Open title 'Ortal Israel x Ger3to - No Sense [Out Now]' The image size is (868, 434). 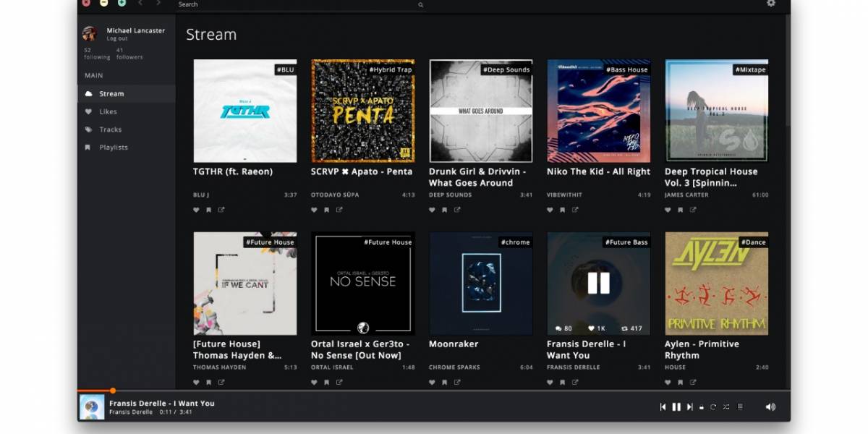coord(360,349)
